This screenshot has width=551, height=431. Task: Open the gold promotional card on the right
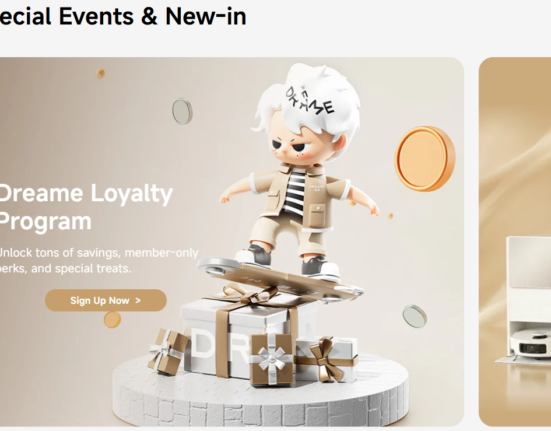(x=515, y=242)
